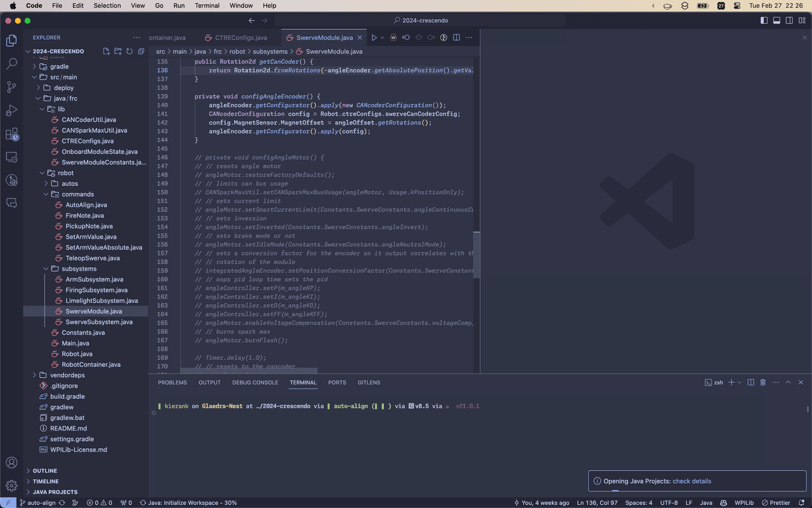Toggle the primary side bar visibility

coord(764,20)
